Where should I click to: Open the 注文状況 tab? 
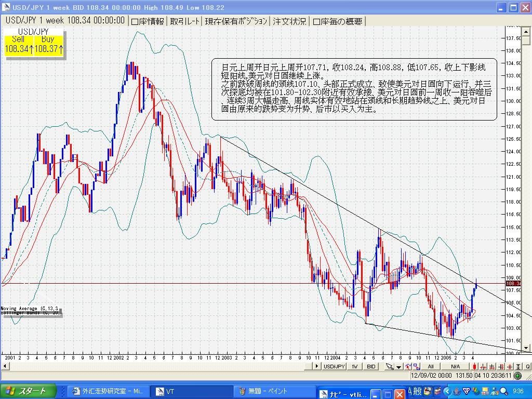289,21
